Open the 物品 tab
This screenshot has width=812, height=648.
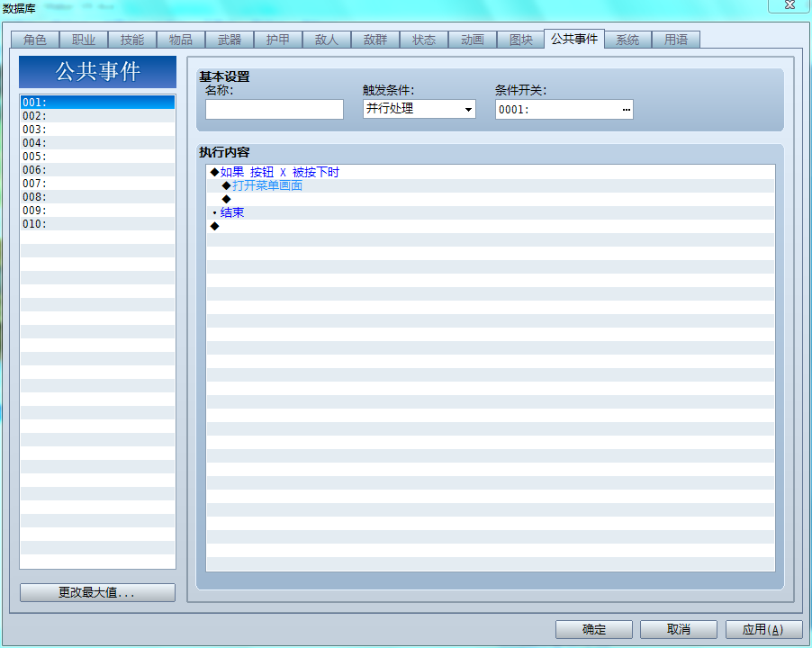pyautogui.click(x=181, y=40)
